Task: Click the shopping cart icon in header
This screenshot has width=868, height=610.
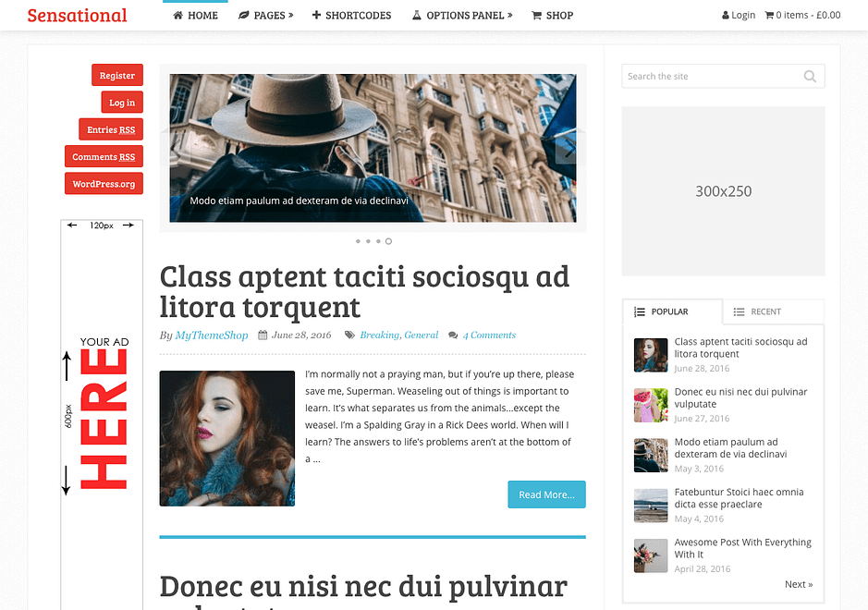Action: pyautogui.click(x=769, y=15)
